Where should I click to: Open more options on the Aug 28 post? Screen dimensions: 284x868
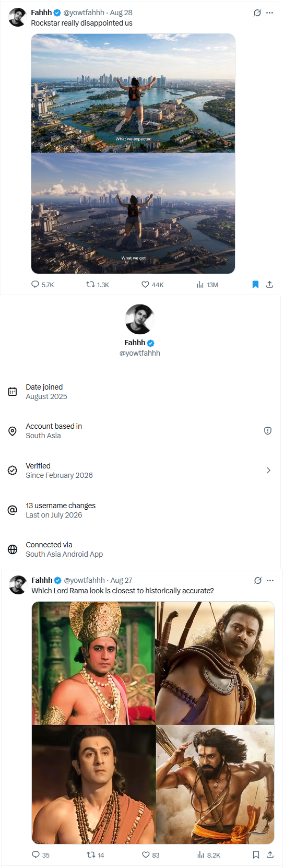click(x=269, y=13)
